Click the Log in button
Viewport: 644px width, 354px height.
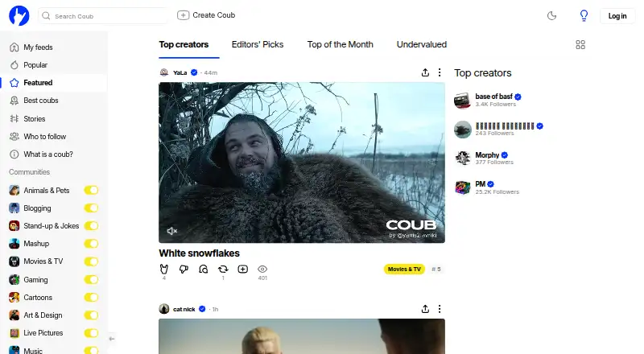617,15
